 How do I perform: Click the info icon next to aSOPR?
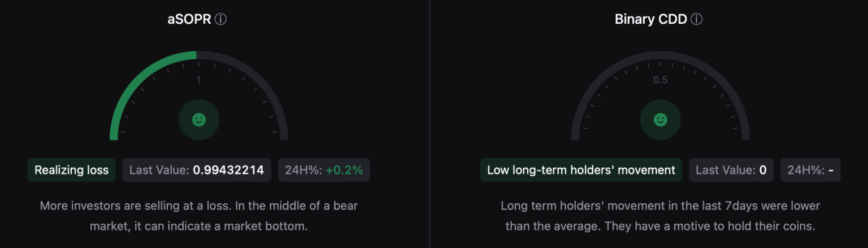pyautogui.click(x=221, y=19)
